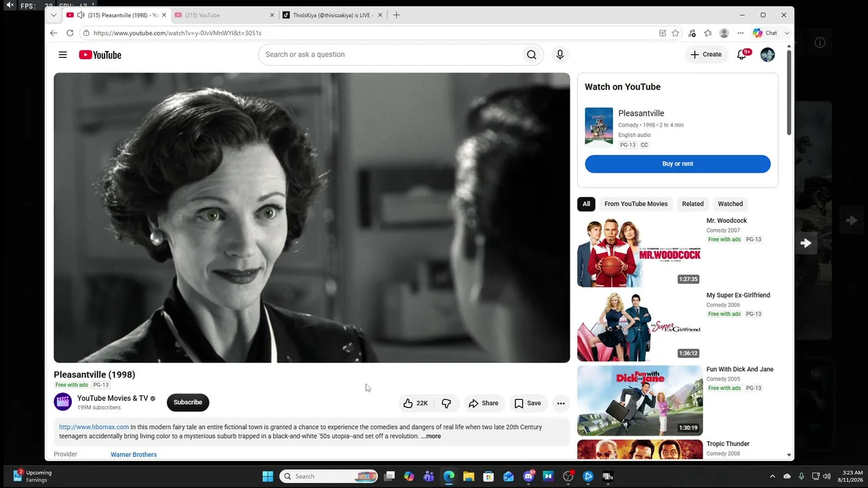Add this page to favorites
This screenshot has width=868, height=488.
[x=675, y=33]
